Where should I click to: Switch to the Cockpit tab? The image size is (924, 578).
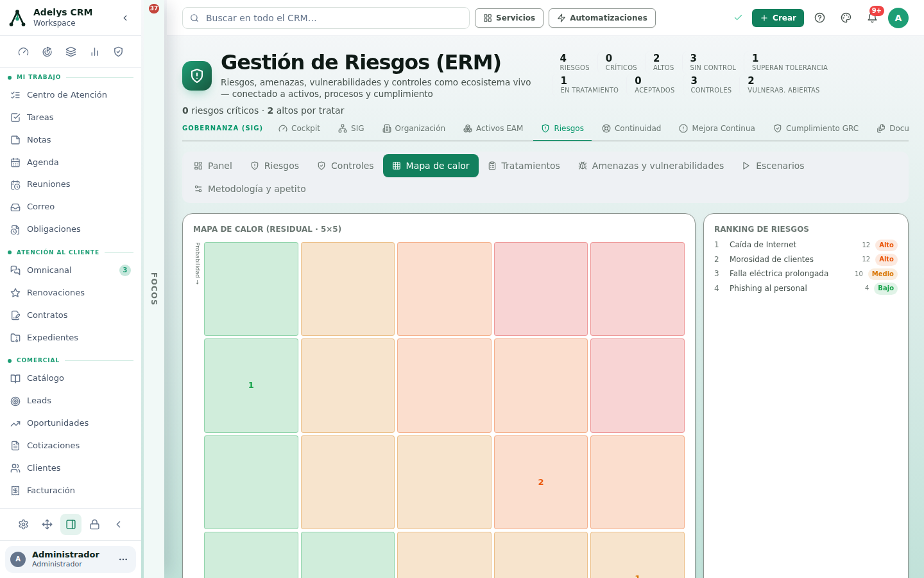[x=299, y=128]
